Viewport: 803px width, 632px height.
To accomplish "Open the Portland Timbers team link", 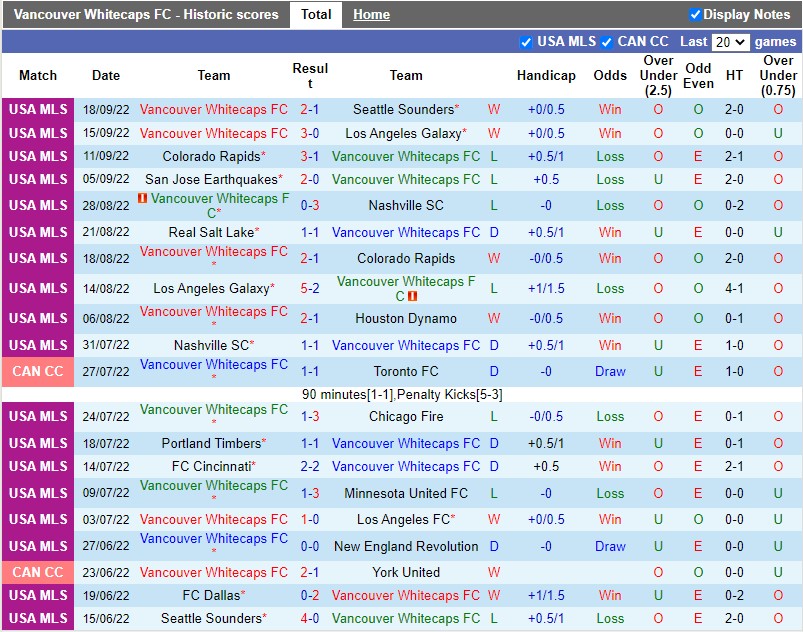I will point(212,444).
